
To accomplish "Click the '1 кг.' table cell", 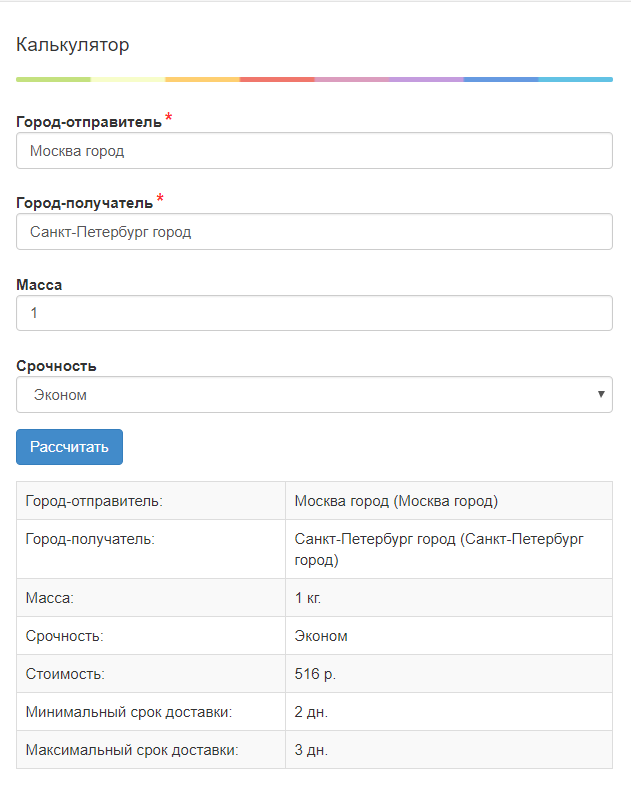I will (x=449, y=598).
